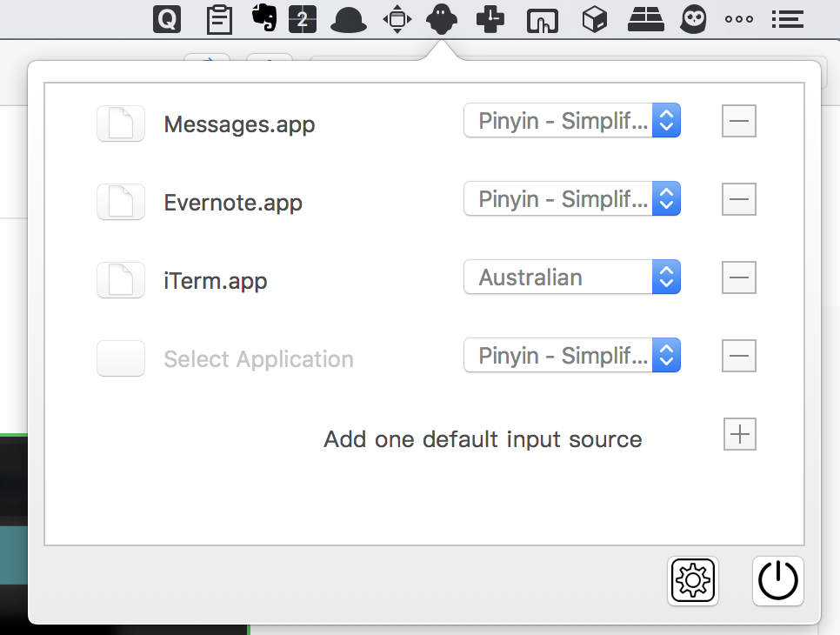Image resolution: width=840 pixels, height=635 pixels.
Task: Remove the Evernote.app entry with minus button
Action: 739,199
